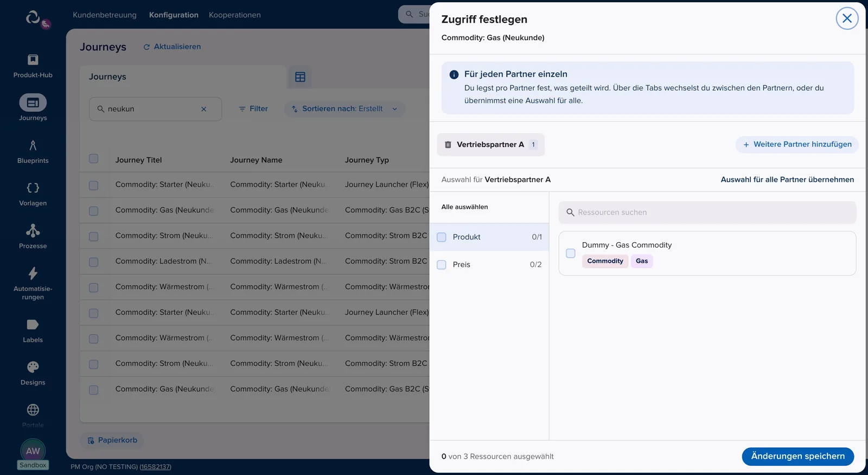Click the Gas tag on the resource card
This screenshot has width=868, height=475.
click(x=642, y=261)
